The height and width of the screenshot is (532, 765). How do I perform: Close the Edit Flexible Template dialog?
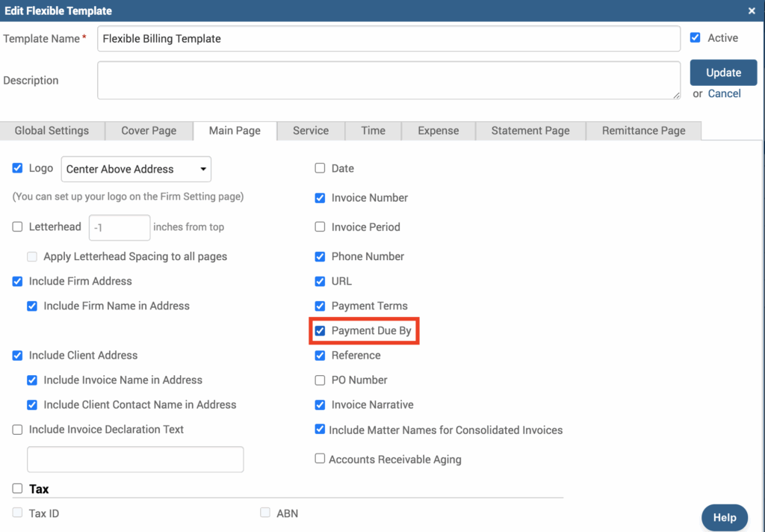(751, 10)
